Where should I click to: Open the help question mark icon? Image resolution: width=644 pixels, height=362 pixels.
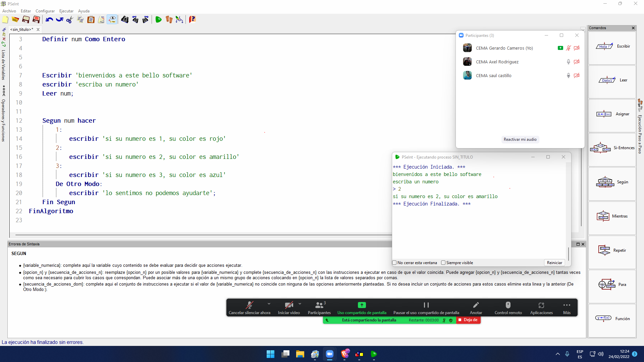pyautogui.click(x=192, y=20)
